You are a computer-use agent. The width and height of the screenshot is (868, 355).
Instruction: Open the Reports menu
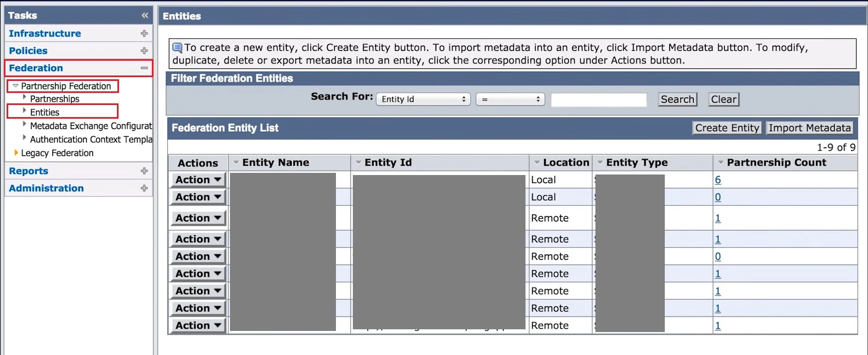[x=28, y=171]
